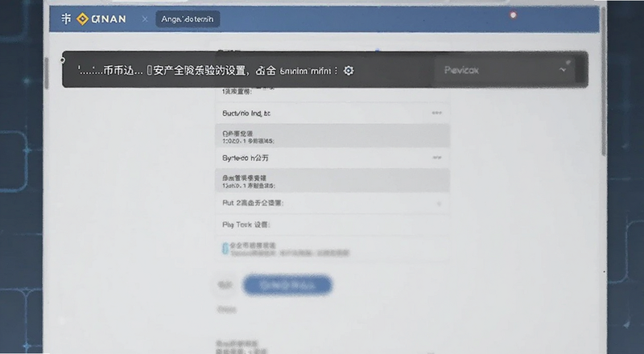Click the light-blue shield icon info row
Image resolution: width=644 pixels, height=354 pixels.
point(332,249)
